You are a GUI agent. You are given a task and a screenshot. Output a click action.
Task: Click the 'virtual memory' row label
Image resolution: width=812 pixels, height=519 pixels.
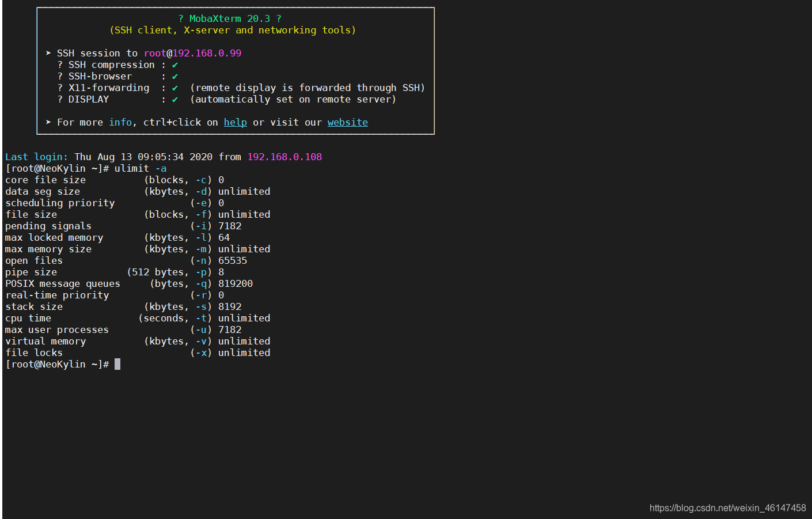(45, 341)
